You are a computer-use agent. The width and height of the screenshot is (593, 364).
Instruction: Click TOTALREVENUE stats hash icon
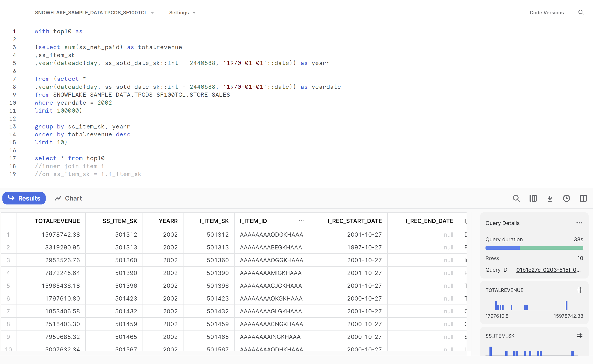[580, 290]
